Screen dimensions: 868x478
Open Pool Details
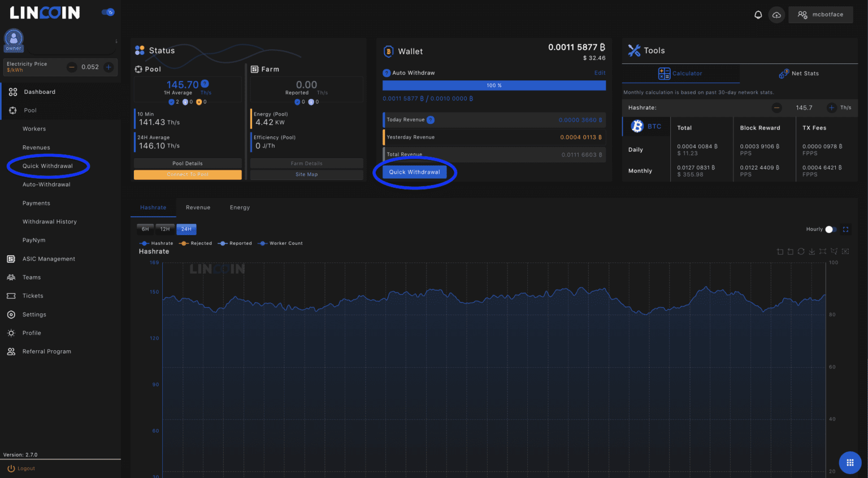[x=187, y=163]
